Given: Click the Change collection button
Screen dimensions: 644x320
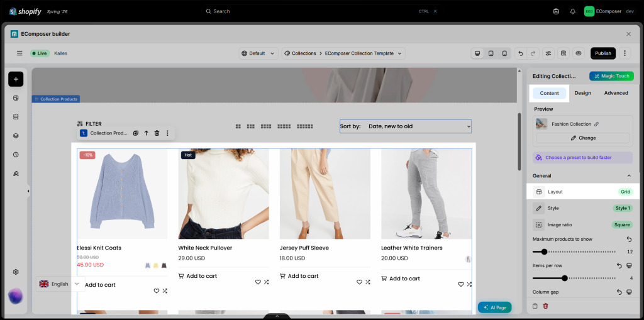Looking at the screenshot, I should pyautogui.click(x=583, y=138).
